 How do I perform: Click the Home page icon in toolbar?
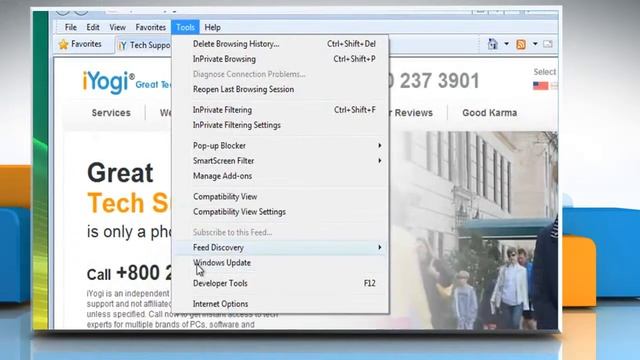[493, 44]
